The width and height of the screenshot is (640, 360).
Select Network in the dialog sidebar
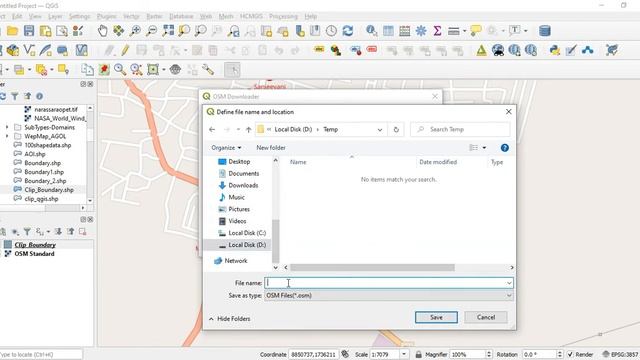tap(231, 261)
